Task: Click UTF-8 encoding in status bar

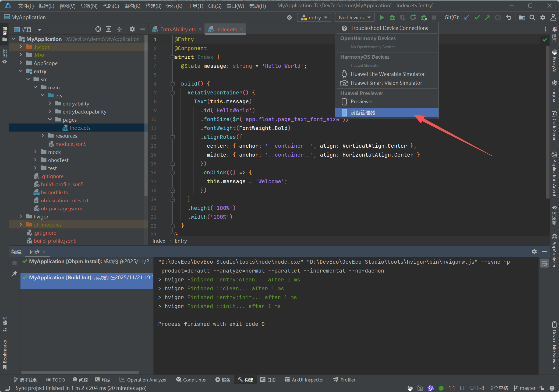Action: tap(477, 388)
